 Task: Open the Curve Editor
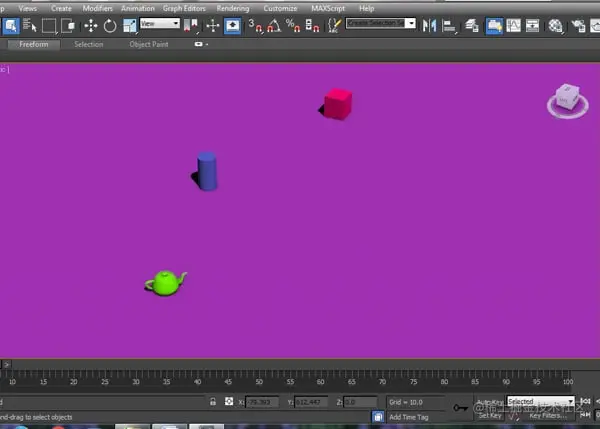[513, 26]
